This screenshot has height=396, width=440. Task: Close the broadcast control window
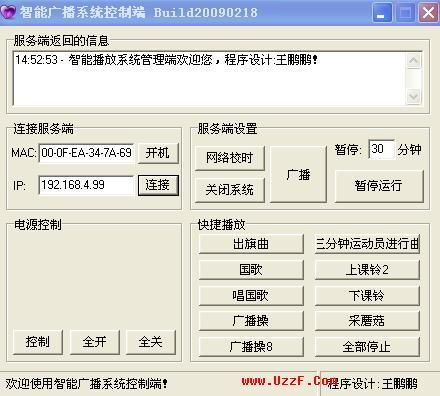(x=428, y=13)
